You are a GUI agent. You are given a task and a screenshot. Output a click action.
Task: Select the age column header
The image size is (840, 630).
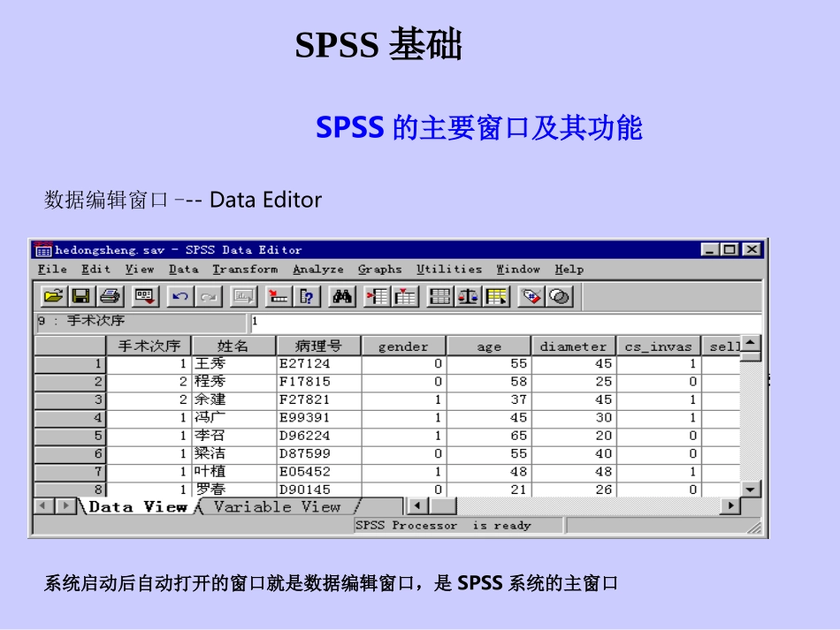[489, 346]
